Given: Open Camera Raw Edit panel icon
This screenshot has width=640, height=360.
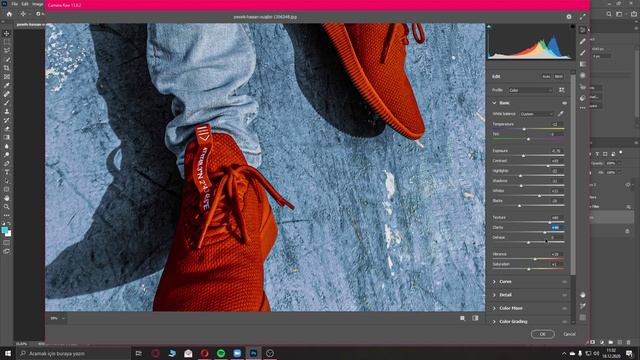Looking at the screenshot, I should (x=582, y=30).
